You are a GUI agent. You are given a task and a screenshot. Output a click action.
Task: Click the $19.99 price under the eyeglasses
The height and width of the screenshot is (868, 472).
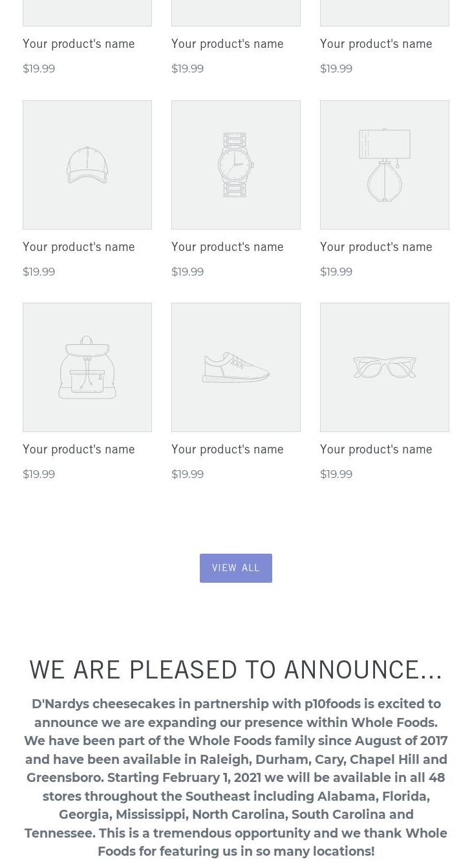point(336,475)
